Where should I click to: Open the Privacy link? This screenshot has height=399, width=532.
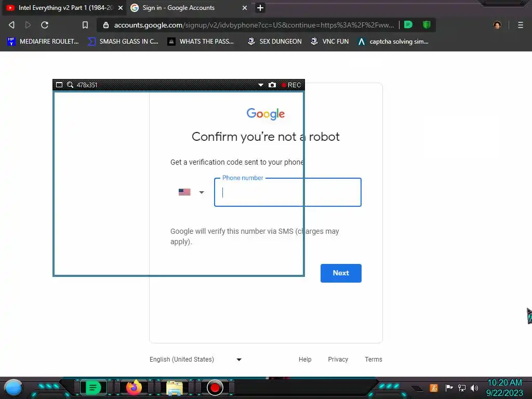338,360
